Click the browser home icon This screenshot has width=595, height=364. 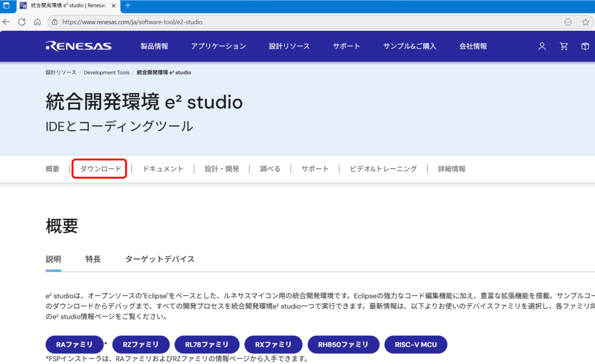37,22
